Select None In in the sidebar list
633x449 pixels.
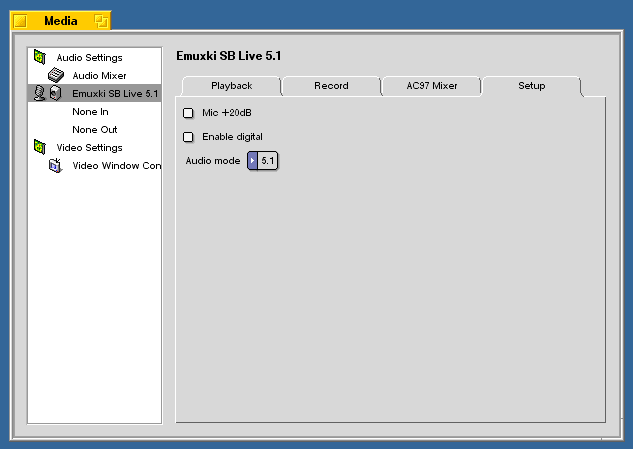(90, 112)
